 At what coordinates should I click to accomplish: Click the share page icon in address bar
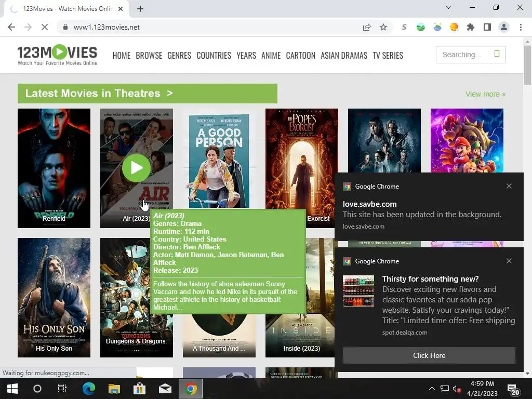coord(367,27)
